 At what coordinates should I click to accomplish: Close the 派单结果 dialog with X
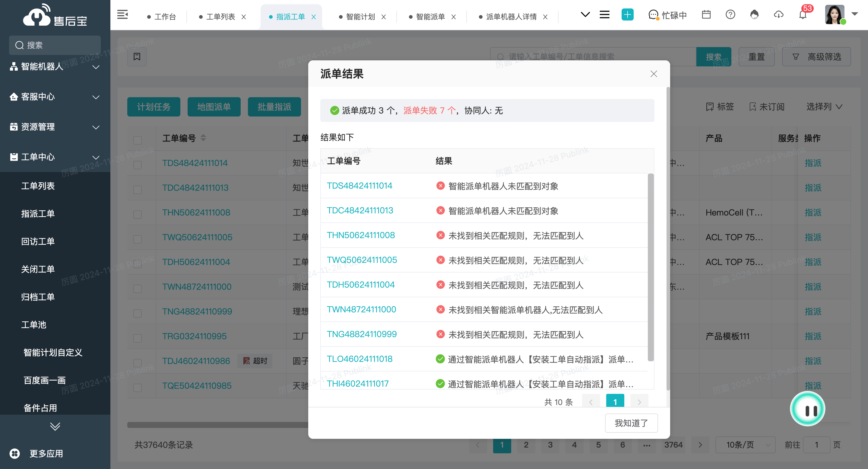tap(654, 74)
